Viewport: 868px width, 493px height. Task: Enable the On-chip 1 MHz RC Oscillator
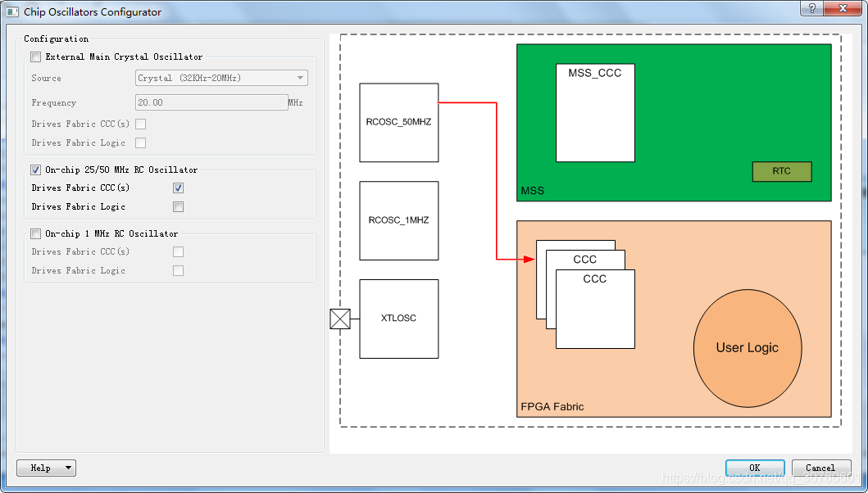click(x=34, y=233)
